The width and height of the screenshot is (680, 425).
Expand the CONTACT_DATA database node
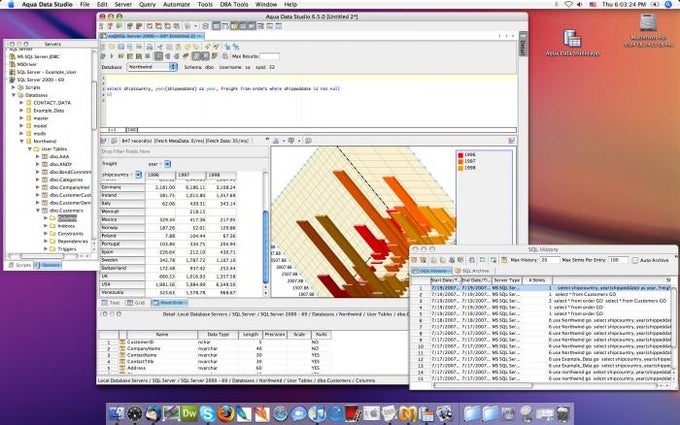coord(21,103)
